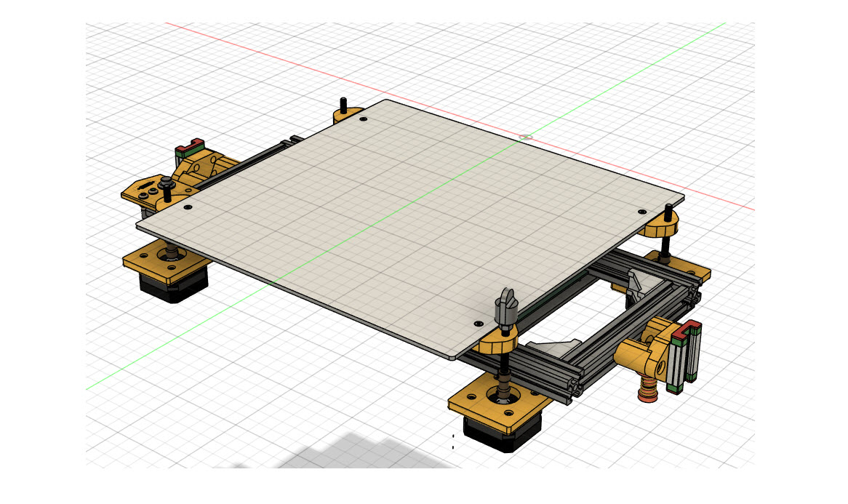
Task: Click the orange-red spring coupler under the yellow mount
Action: (x=648, y=388)
